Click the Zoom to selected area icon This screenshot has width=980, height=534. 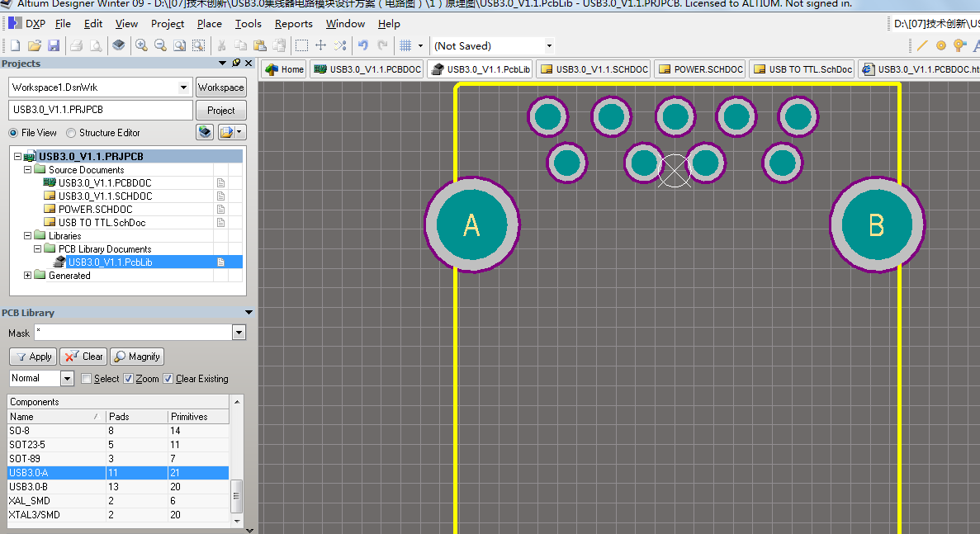(x=199, y=45)
